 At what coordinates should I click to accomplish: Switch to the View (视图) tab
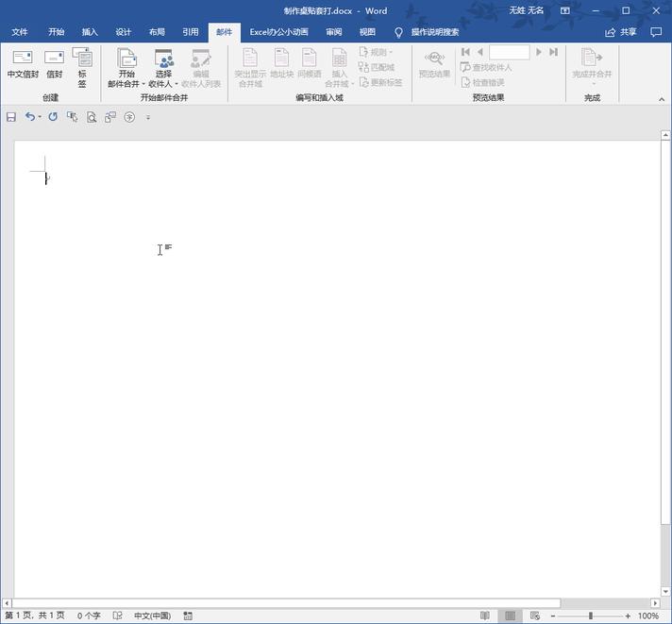367,32
